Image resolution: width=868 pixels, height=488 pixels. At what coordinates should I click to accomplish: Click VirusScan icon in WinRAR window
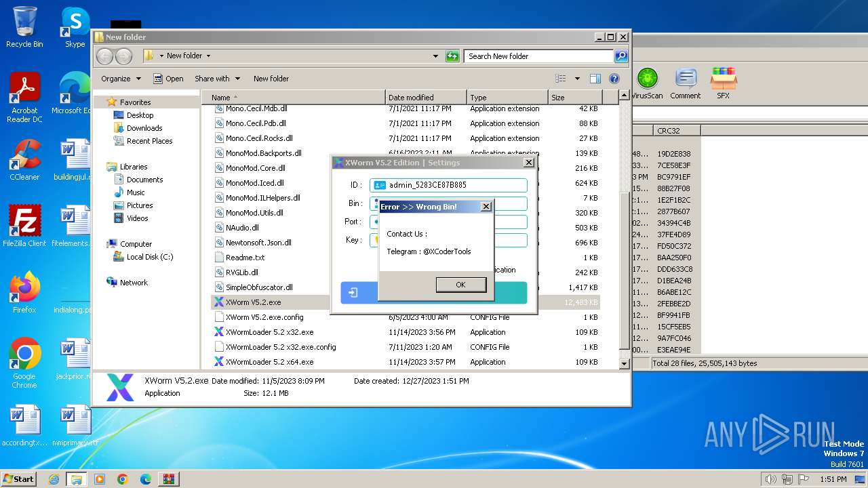point(647,84)
